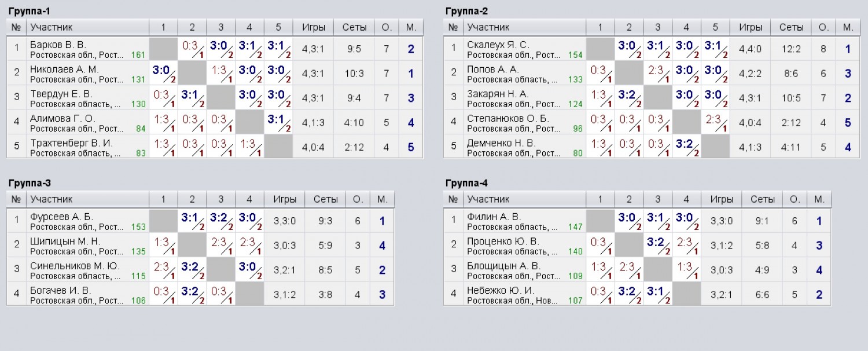This screenshot has width=868, height=351.
Task: Select the Сеты column header in Группа-1
Action: 354,27
